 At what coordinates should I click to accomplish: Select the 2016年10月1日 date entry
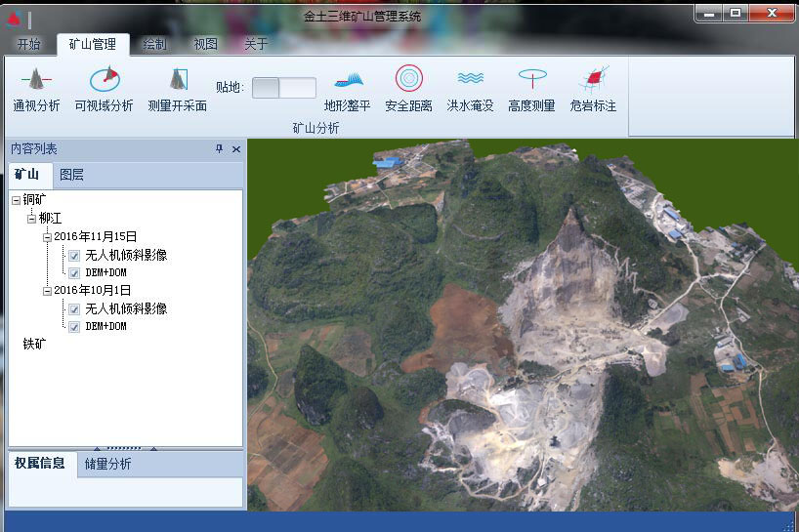click(x=92, y=290)
